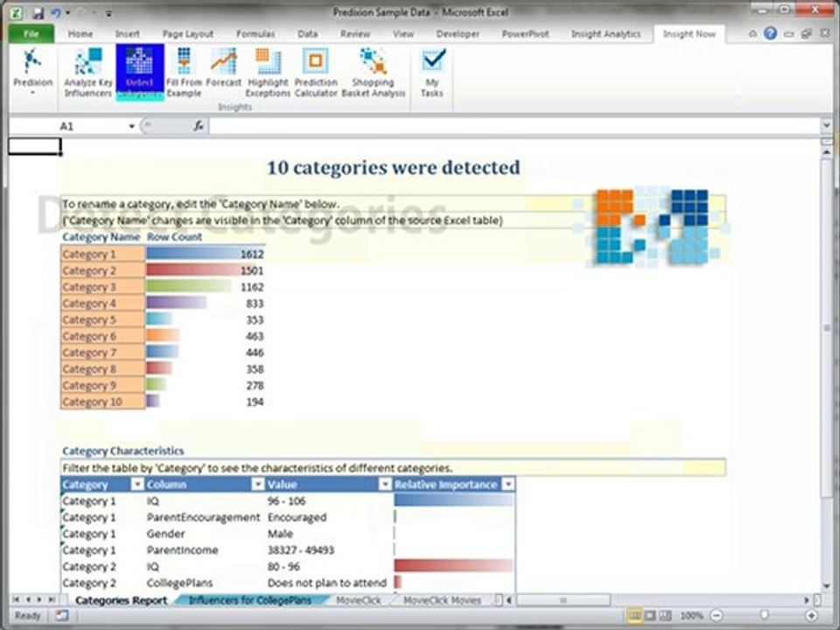This screenshot has height=630, width=840.
Task: Minimize the ribbon caret icon
Action: (752, 34)
